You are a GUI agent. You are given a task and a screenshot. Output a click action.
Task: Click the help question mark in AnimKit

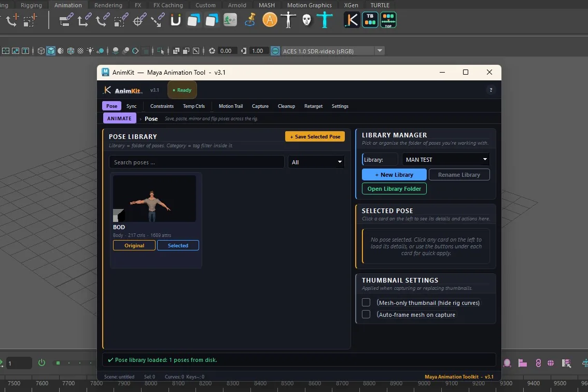pyautogui.click(x=491, y=90)
